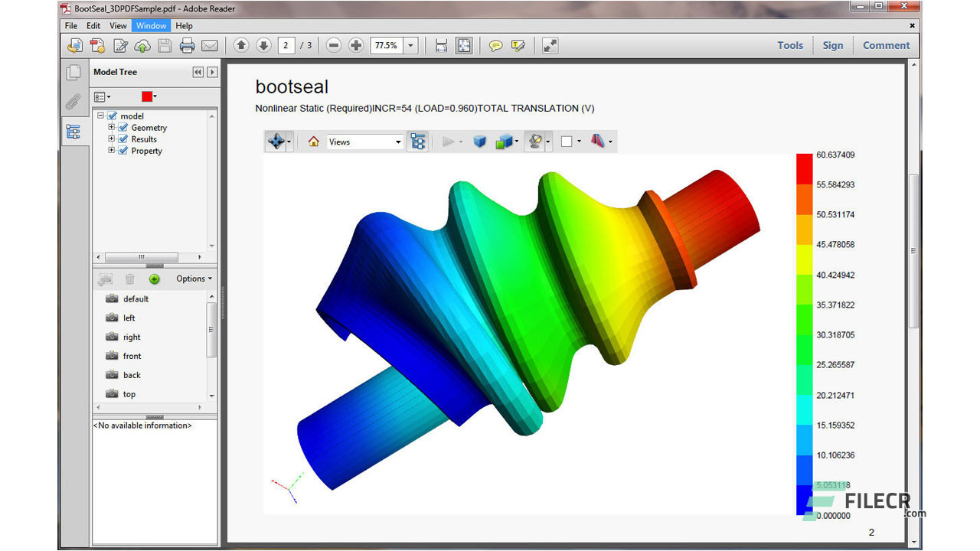Toggle Model Tree from 3D toolbar
Viewport: 980px width, 551px height.
pyautogui.click(x=417, y=142)
